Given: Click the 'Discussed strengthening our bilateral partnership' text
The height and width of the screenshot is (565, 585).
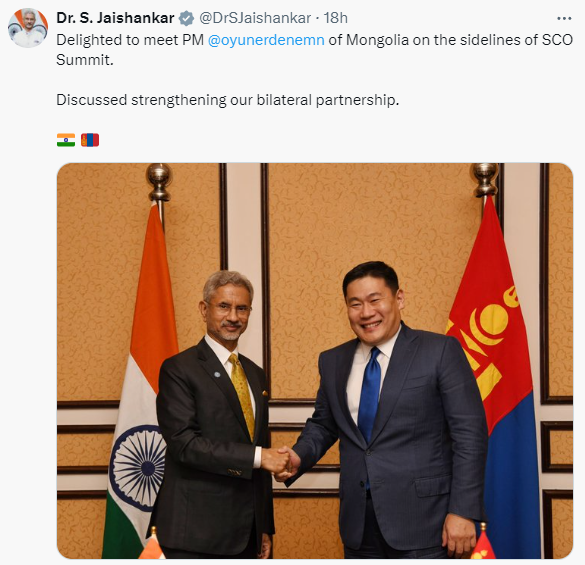Looking at the screenshot, I should coord(228,100).
